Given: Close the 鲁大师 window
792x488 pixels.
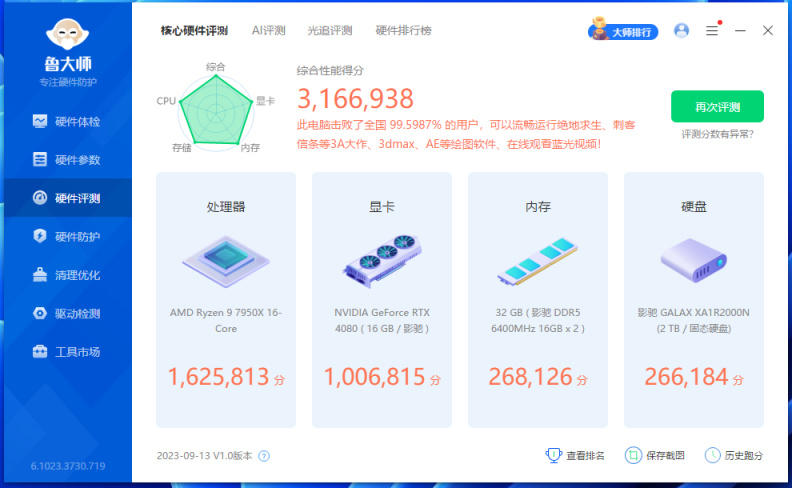Looking at the screenshot, I should pyautogui.click(x=768, y=31).
